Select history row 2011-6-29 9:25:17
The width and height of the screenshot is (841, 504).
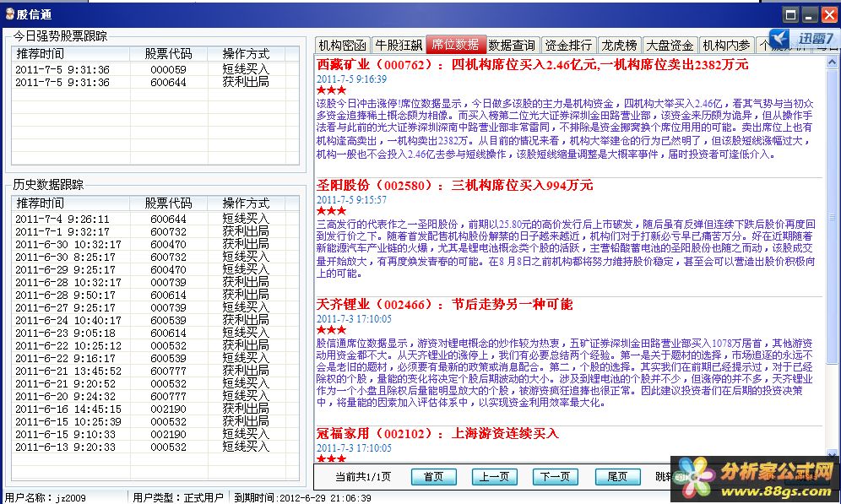point(155,269)
